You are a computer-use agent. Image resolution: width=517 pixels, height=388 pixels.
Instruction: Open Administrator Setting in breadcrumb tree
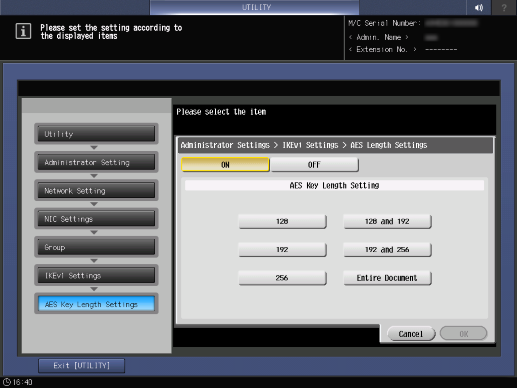click(x=96, y=162)
